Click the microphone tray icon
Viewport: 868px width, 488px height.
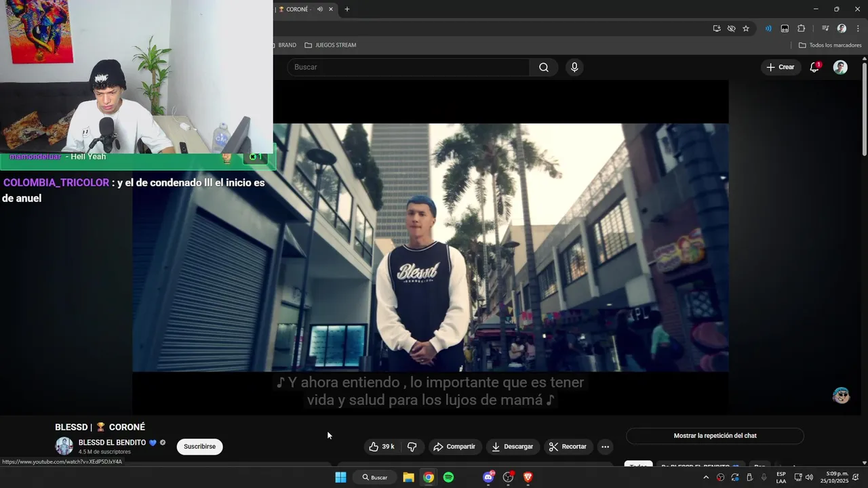tap(764, 477)
